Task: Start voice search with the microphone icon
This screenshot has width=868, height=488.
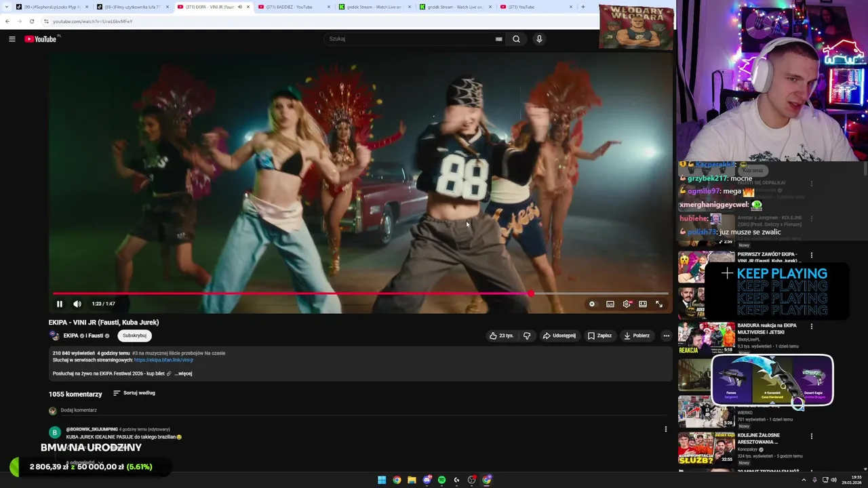Action: 539,39
